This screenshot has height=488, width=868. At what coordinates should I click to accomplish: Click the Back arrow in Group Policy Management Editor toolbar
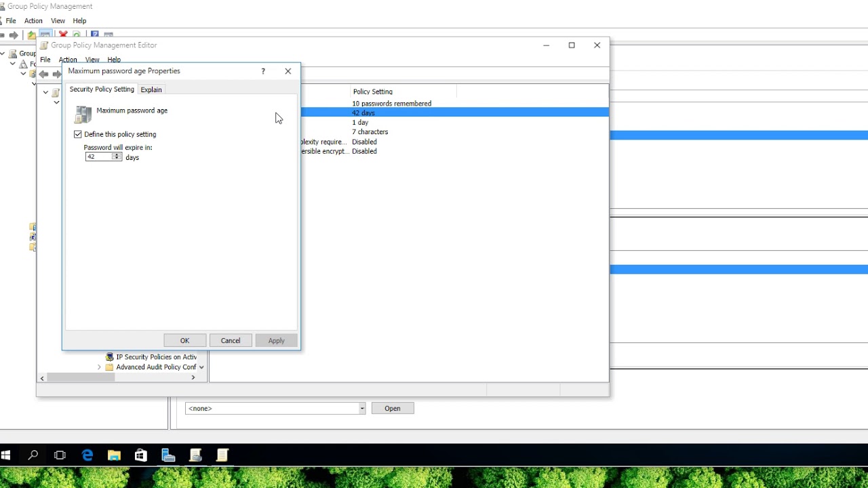click(44, 74)
